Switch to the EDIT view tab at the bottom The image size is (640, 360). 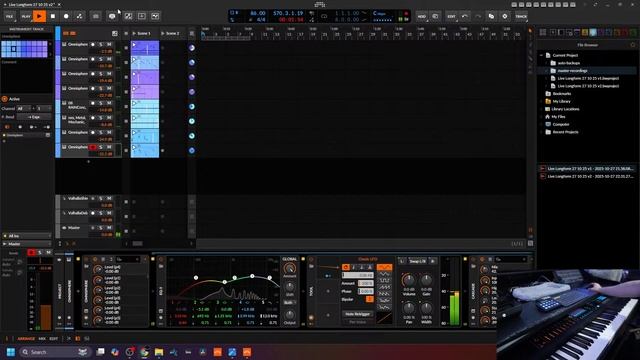pyautogui.click(x=53, y=339)
